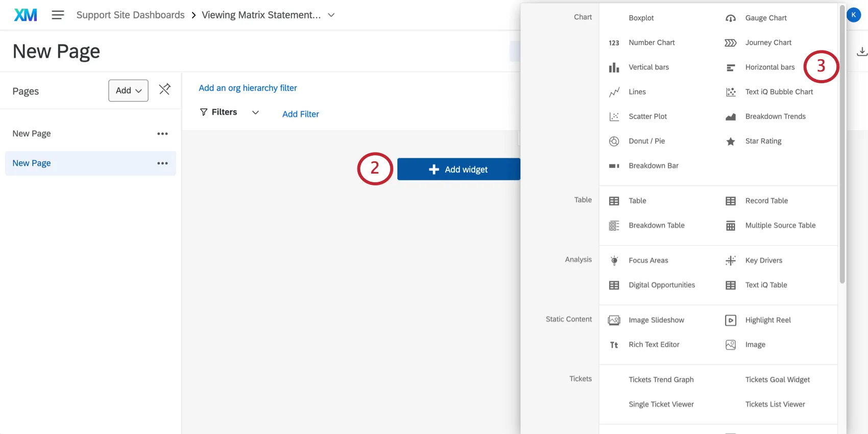Click the XM logo icon
The image size is (868, 434).
pos(26,15)
